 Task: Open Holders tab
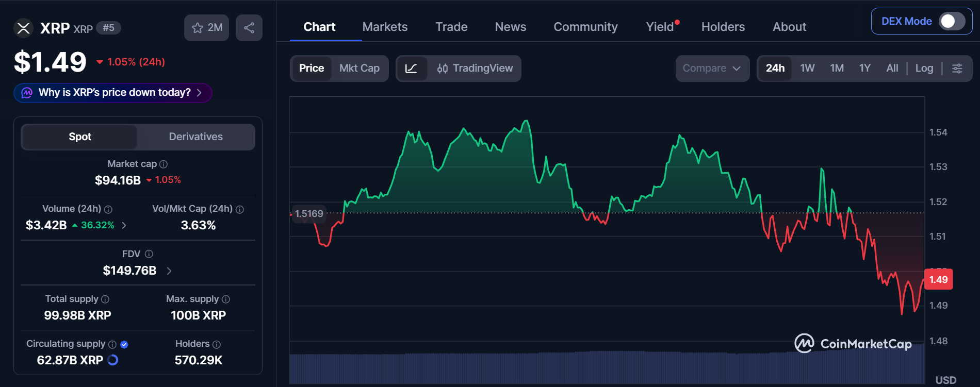(723, 27)
